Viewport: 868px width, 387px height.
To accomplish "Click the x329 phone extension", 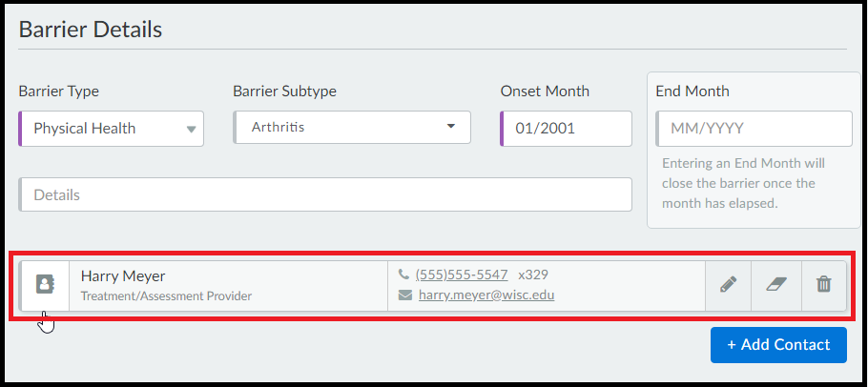I will (x=533, y=275).
